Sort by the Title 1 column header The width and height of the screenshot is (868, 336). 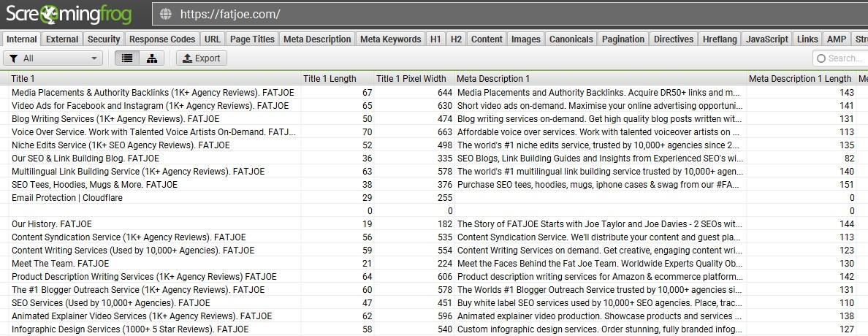pyautogui.click(x=155, y=79)
